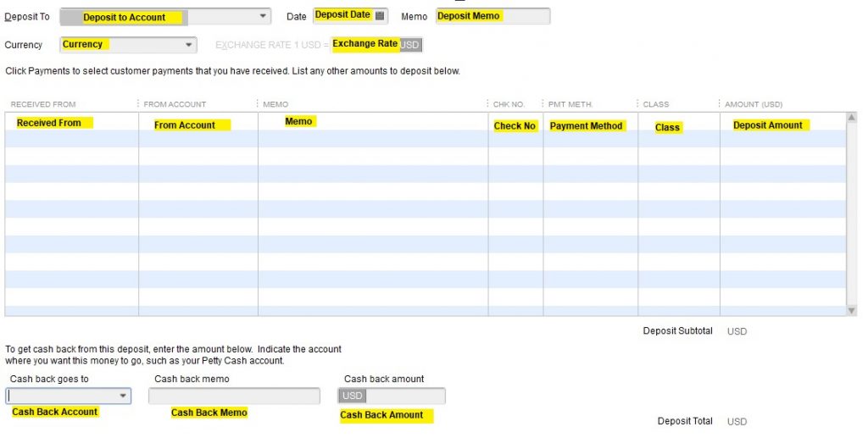868x438 pixels.
Task: Click the table scrollbar up arrow
Action: coord(851,117)
